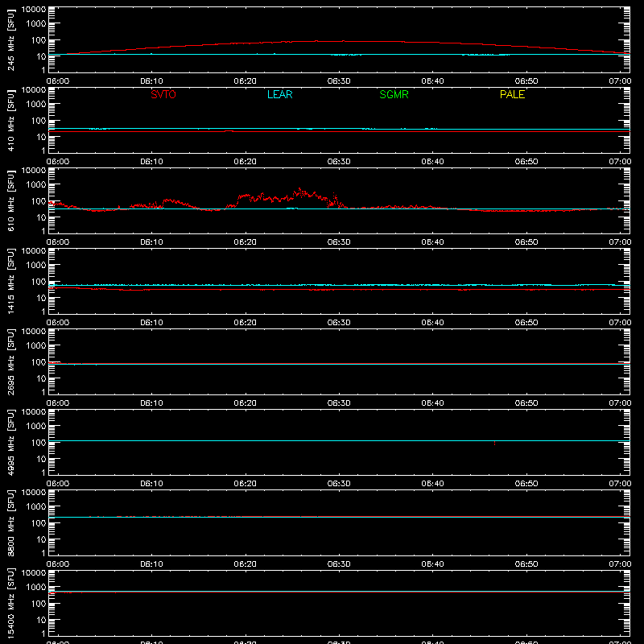Click the 1000 y-tick in 15400 MHz panel
This screenshot has height=644, width=644.
point(36,588)
